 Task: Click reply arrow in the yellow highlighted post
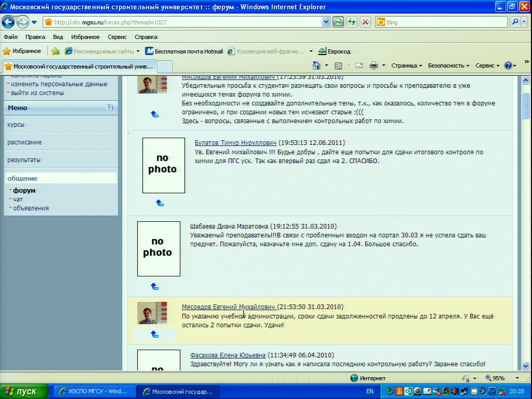click(155, 334)
